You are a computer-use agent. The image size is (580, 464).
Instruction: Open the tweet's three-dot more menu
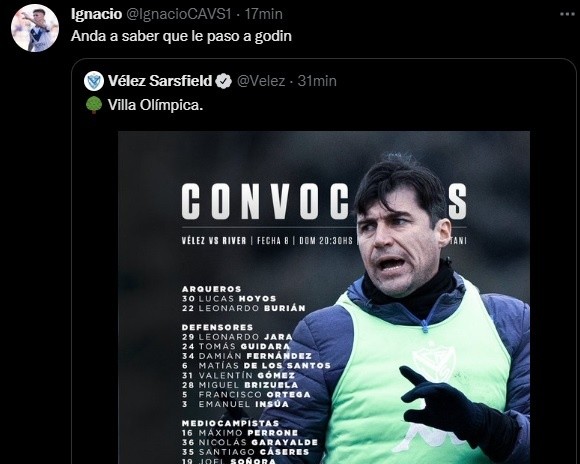pos(567,14)
